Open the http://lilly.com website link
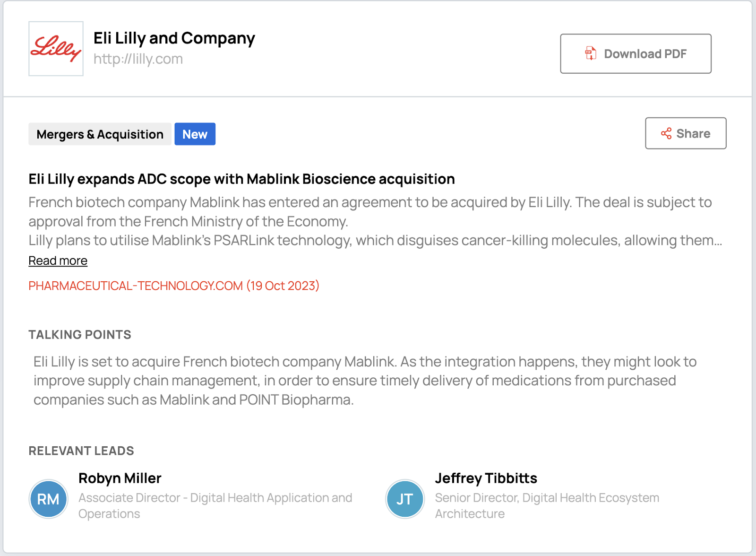The height and width of the screenshot is (556, 756). (137, 59)
